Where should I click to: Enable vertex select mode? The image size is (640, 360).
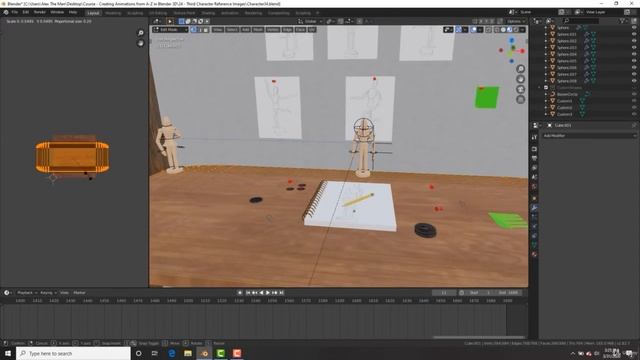193,29
